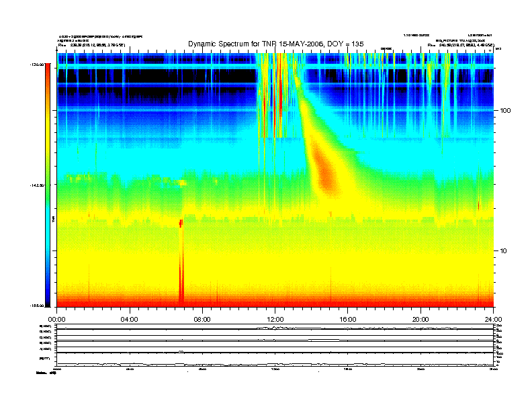Click the "10" frequency axis label

click(503, 251)
